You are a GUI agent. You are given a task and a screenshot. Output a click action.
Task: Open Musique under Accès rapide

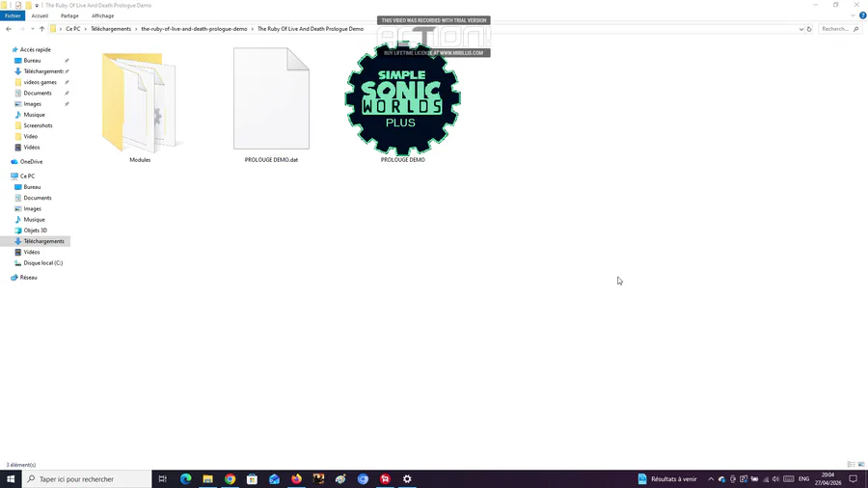(x=34, y=115)
